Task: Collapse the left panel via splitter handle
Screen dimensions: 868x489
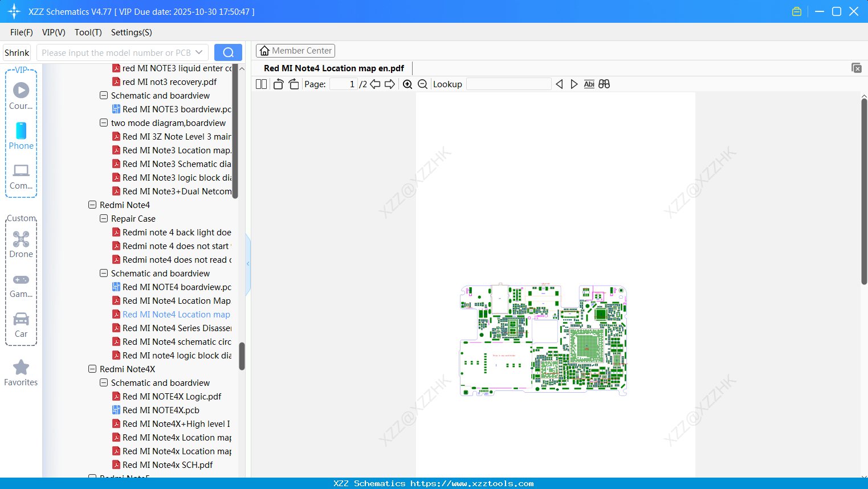Action: 248,264
